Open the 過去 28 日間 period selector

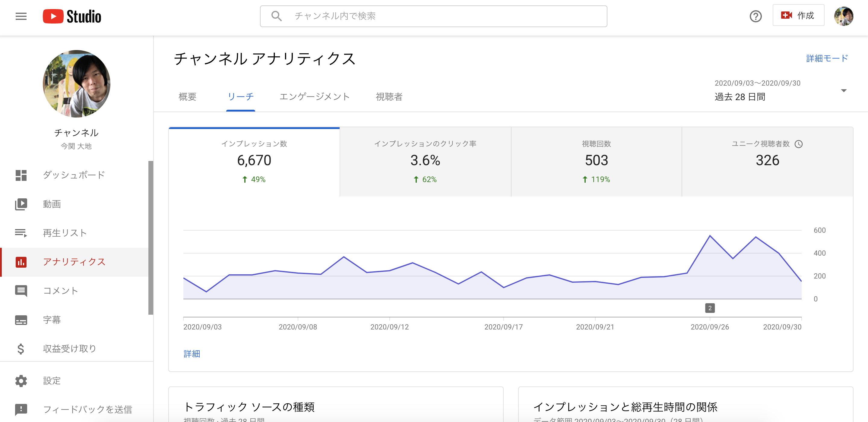coord(740,97)
